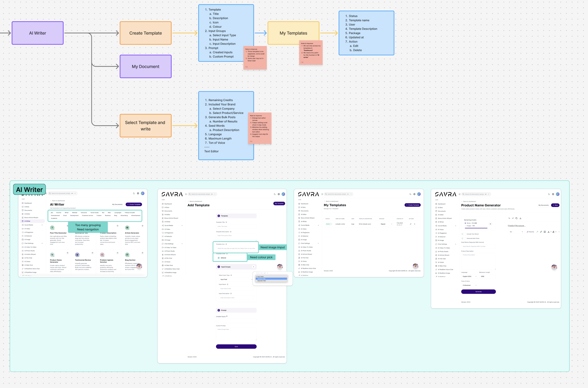Collapse sidebar arrow beside SAVRA logo in Add Template

186,194
